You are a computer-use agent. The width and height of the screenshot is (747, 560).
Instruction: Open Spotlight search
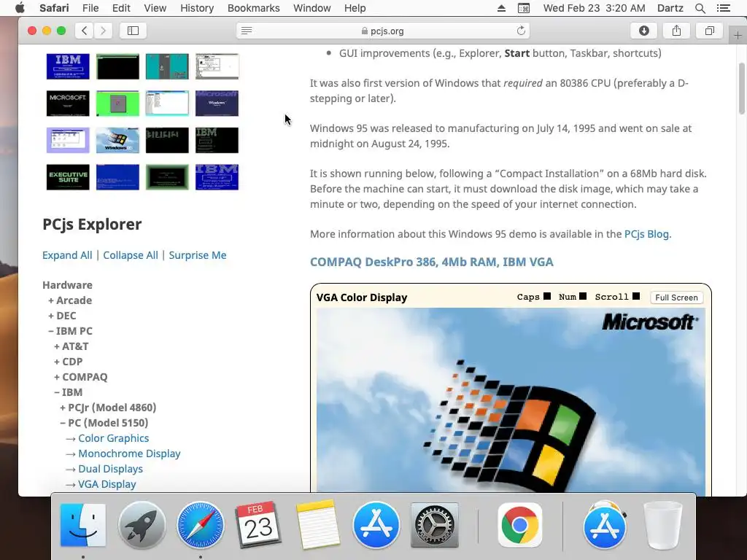click(x=700, y=8)
